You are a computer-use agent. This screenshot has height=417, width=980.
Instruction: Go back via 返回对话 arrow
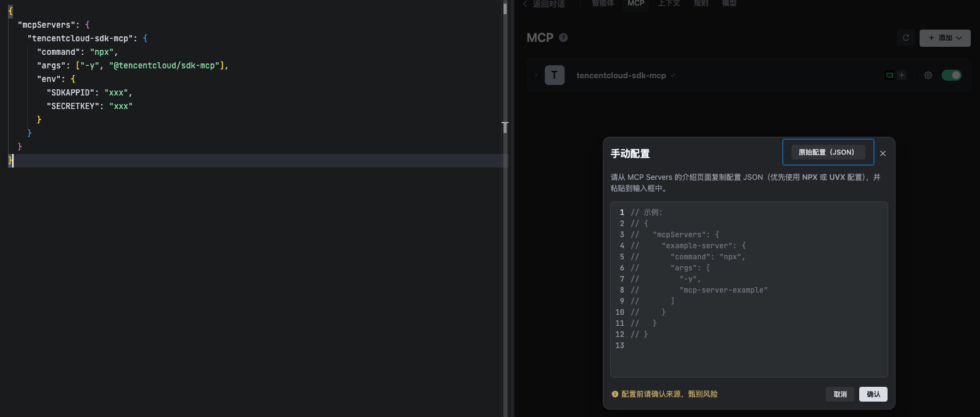click(526, 4)
